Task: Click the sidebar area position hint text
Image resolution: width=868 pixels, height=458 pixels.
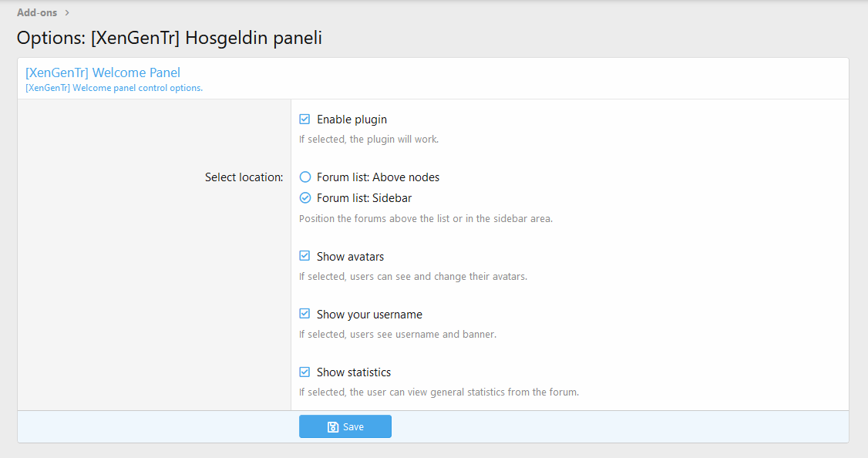Action: click(x=426, y=218)
